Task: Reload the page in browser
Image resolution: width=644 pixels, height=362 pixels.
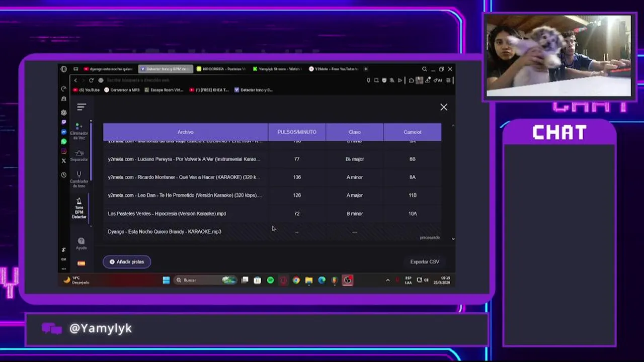Action: tap(91, 80)
